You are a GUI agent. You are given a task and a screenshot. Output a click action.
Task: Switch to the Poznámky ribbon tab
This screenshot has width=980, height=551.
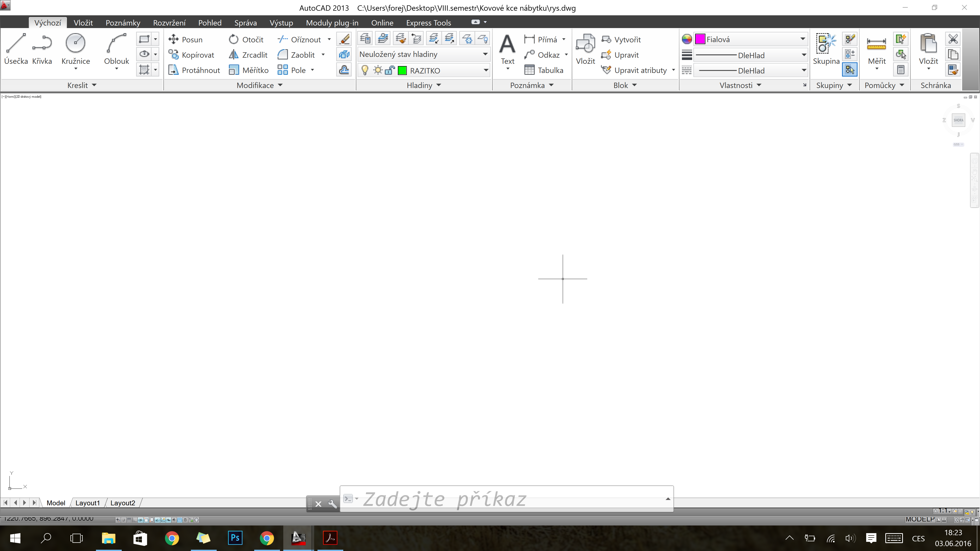122,23
